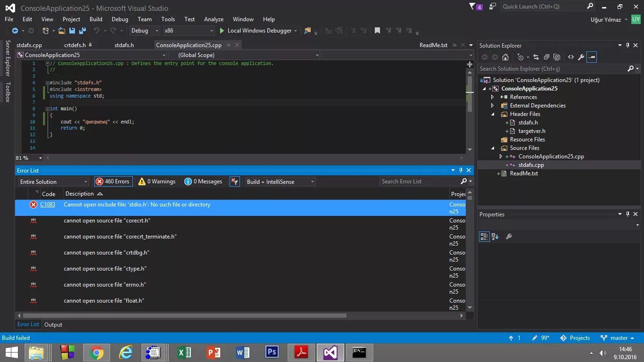
Task: Click View Code icon in Solution Explorer
Action: coord(571,57)
